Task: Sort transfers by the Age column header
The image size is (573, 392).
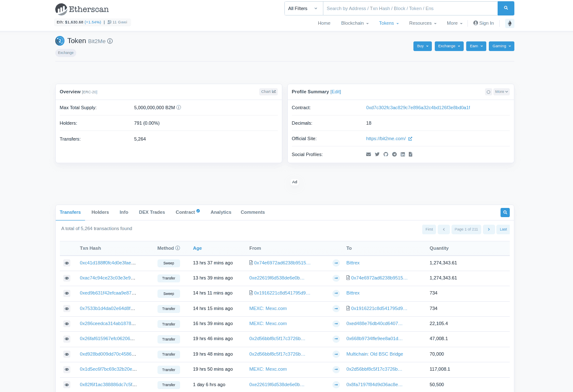Action: pos(197,249)
